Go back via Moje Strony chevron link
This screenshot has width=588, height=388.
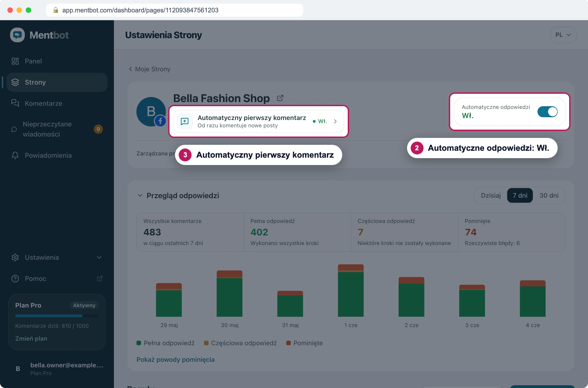149,69
